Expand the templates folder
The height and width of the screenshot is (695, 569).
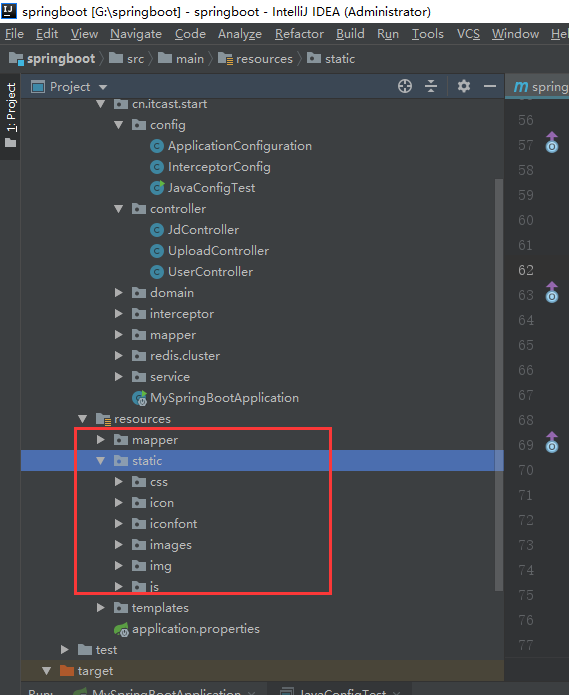point(101,608)
